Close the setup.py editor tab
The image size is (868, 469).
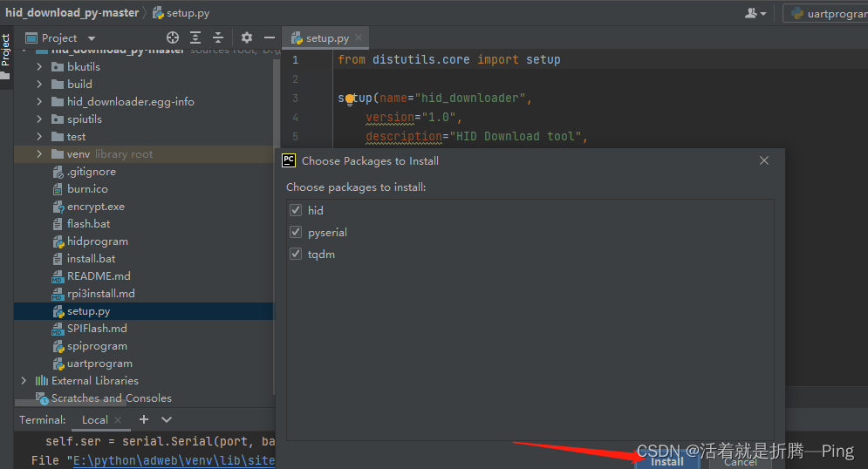click(x=359, y=37)
